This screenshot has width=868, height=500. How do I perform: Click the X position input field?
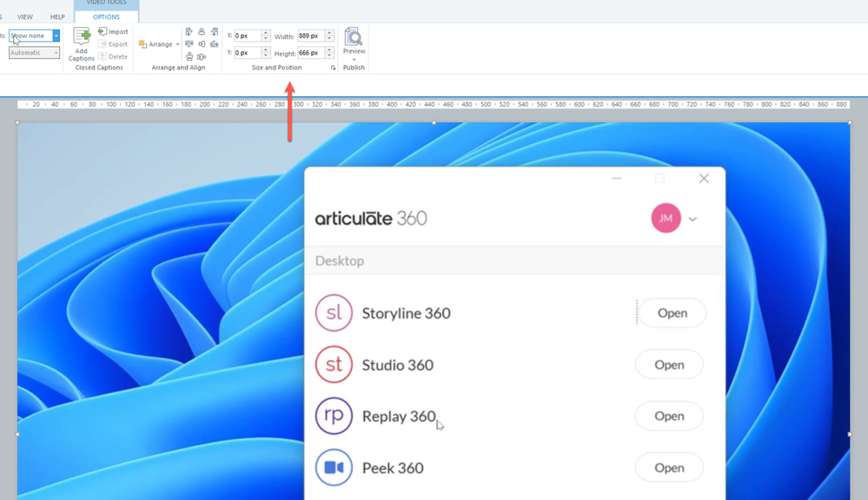248,36
